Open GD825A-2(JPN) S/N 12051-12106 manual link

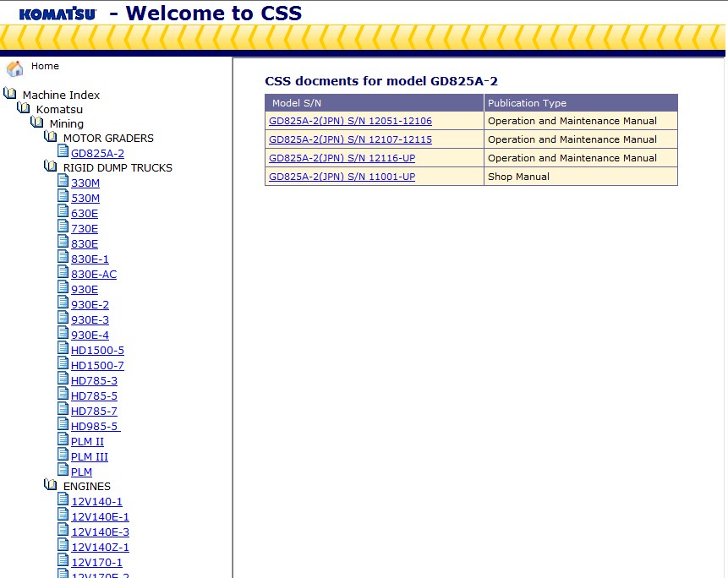(351, 121)
